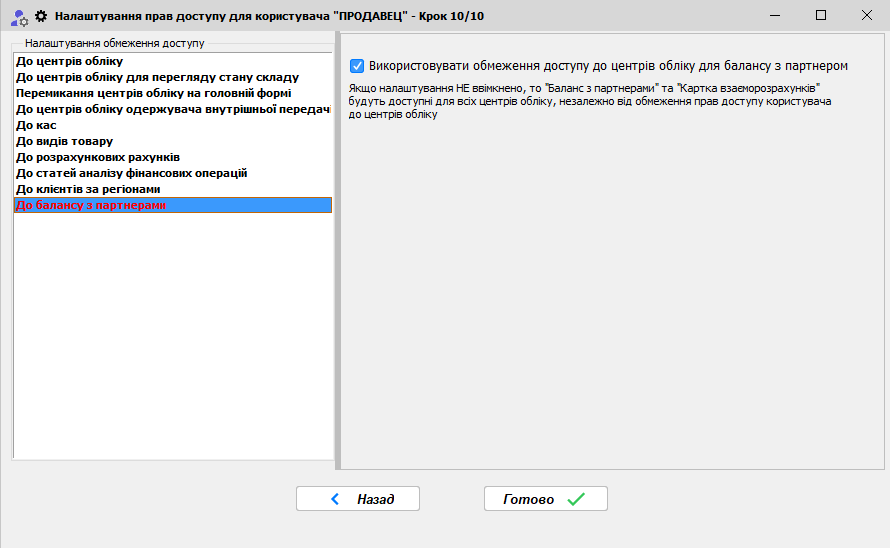Click the user-with-gear app icon in title bar
Image resolution: width=890 pixels, height=548 pixels.
[x=19, y=16]
